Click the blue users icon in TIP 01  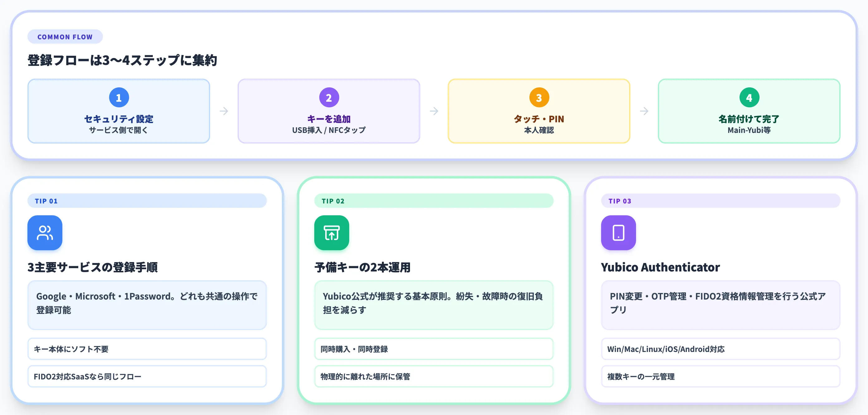(45, 232)
